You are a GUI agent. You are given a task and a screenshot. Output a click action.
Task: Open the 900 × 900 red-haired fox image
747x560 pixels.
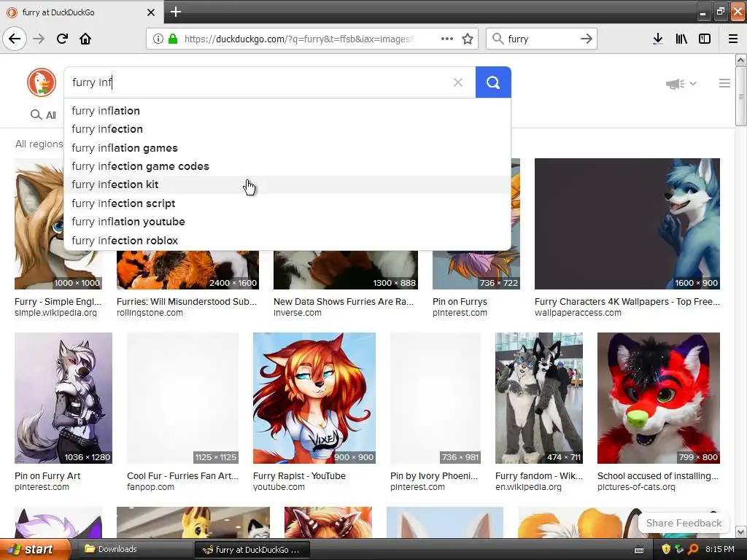click(x=314, y=398)
